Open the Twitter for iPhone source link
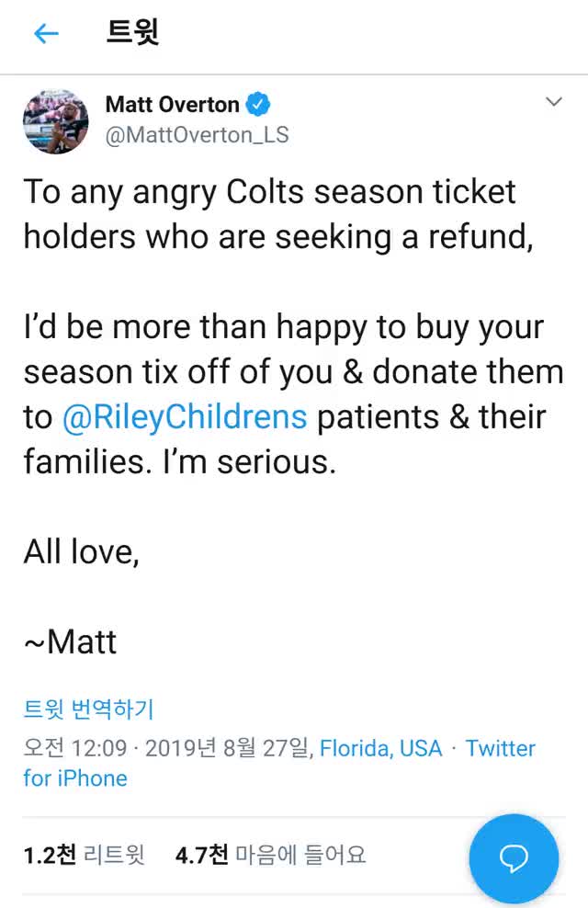Image resolution: width=588 pixels, height=908 pixels. click(279, 763)
